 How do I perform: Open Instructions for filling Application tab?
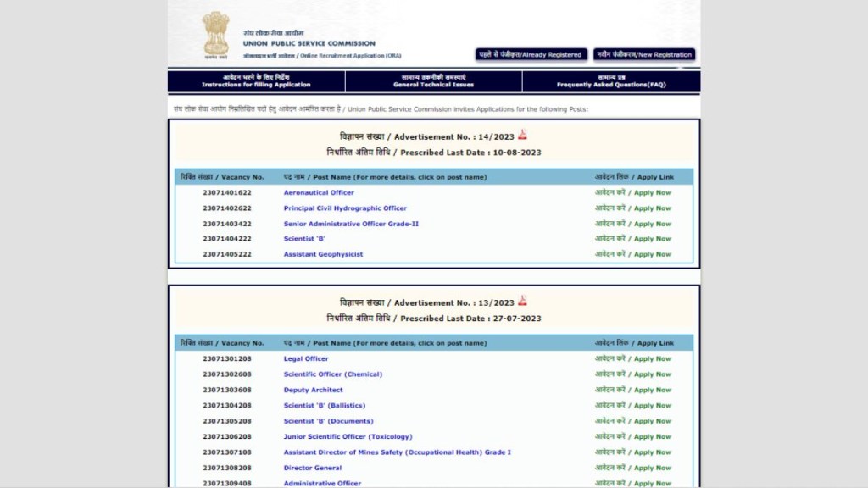(x=256, y=81)
